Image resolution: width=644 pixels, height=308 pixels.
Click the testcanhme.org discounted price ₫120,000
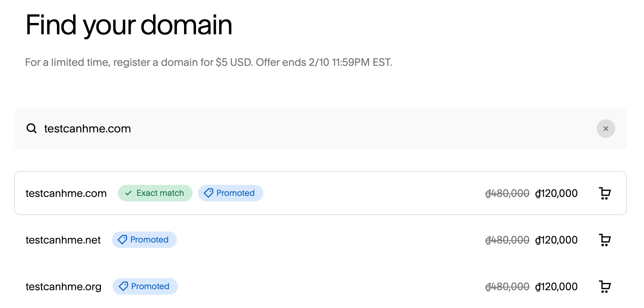[x=556, y=287]
